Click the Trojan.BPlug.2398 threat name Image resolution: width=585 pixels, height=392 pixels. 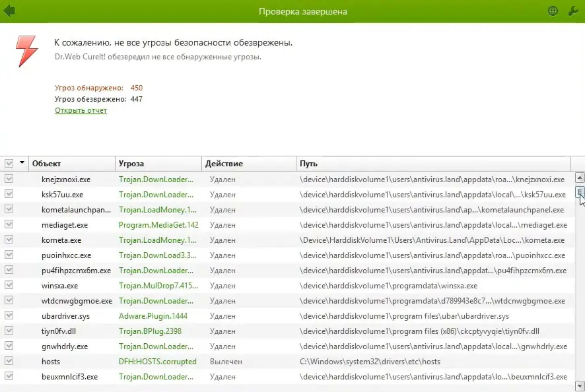150,331
